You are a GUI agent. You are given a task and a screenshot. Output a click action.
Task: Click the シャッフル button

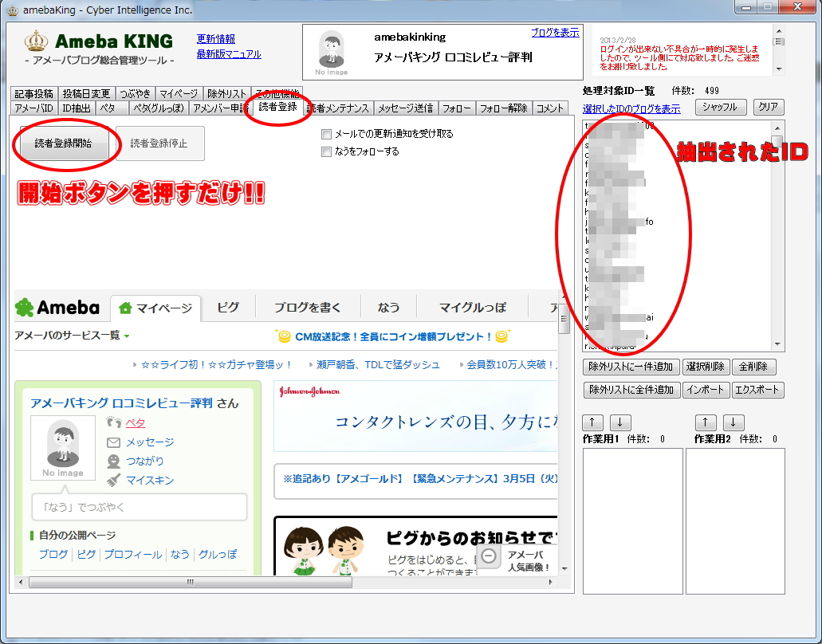[721, 108]
